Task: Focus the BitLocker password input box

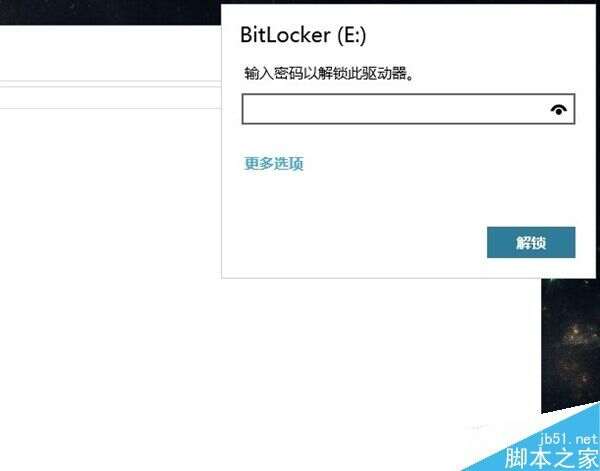Action: [x=408, y=109]
